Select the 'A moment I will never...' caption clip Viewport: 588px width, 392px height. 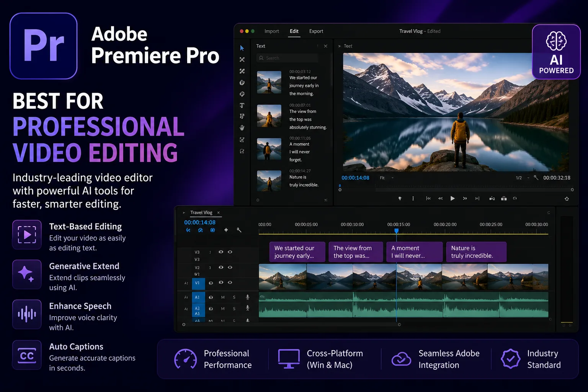point(415,252)
